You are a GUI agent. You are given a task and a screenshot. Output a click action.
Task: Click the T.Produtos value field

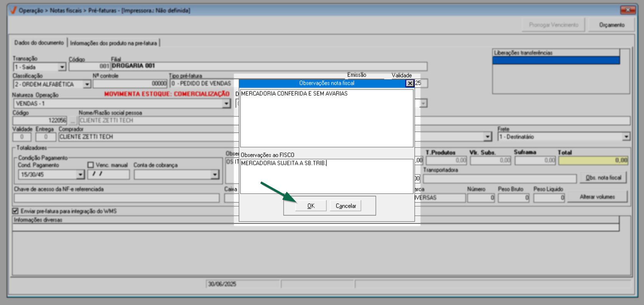(446, 160)
